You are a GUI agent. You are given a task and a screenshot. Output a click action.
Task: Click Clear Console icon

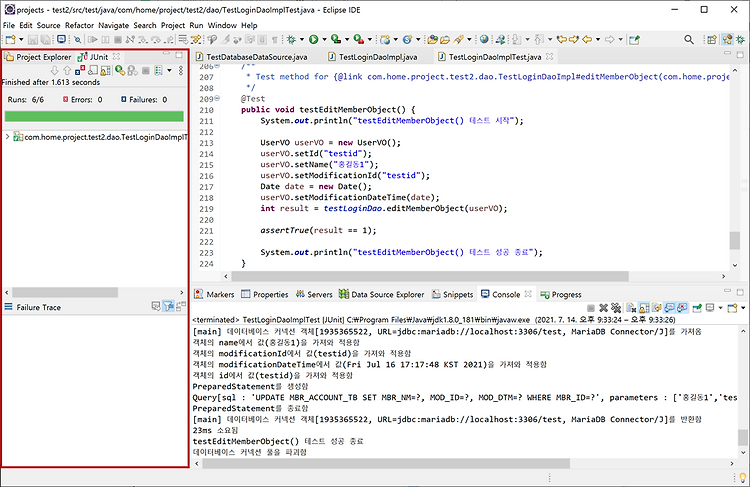631,308
